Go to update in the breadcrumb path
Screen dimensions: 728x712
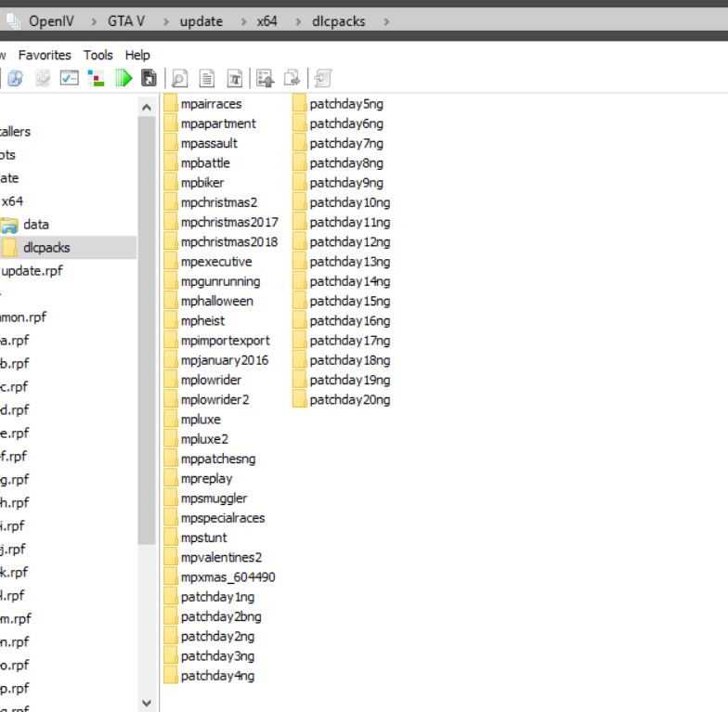[201, 21]
